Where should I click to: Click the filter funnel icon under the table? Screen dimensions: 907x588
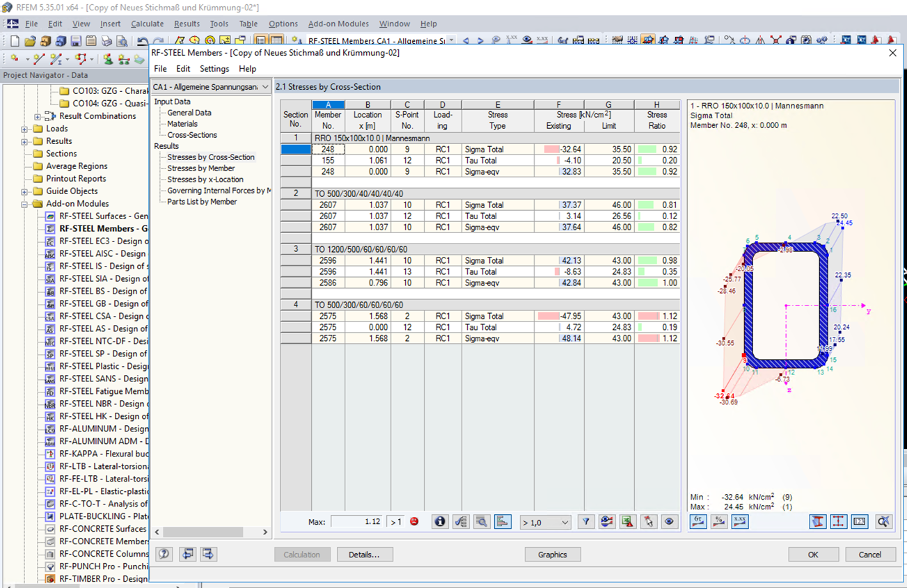click(586, 522)
